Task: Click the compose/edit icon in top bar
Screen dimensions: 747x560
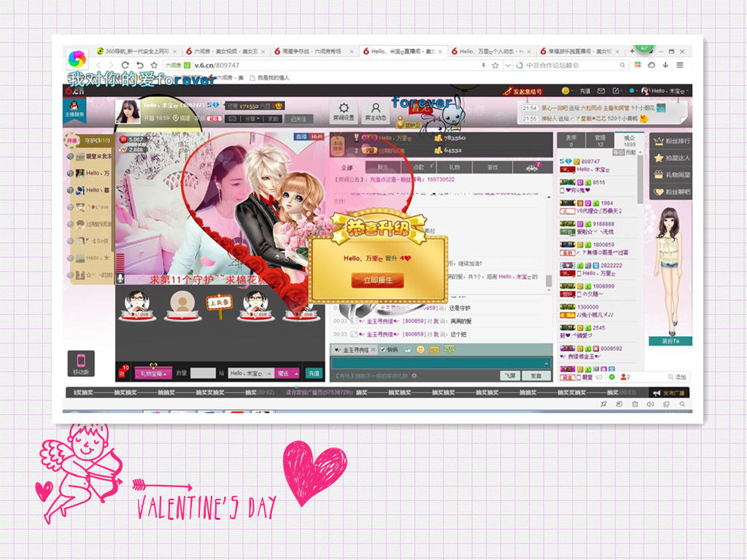Action: coord(616,91)
